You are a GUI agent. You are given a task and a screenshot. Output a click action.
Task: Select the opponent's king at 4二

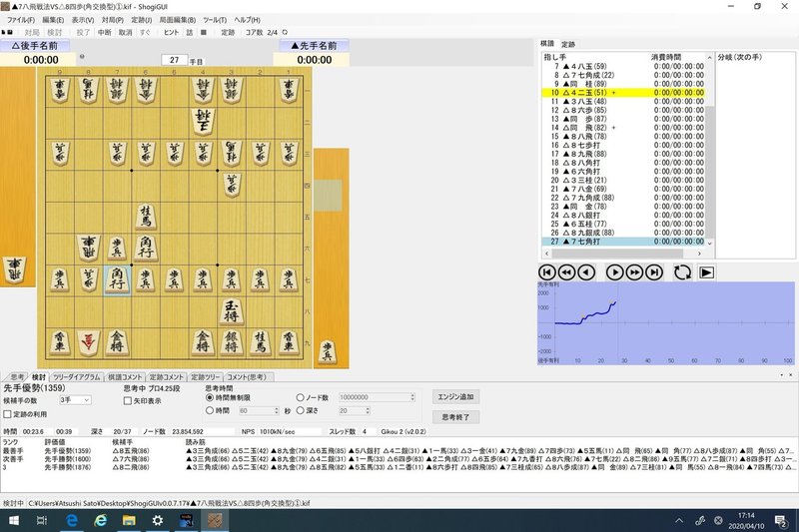pos(203,122)
